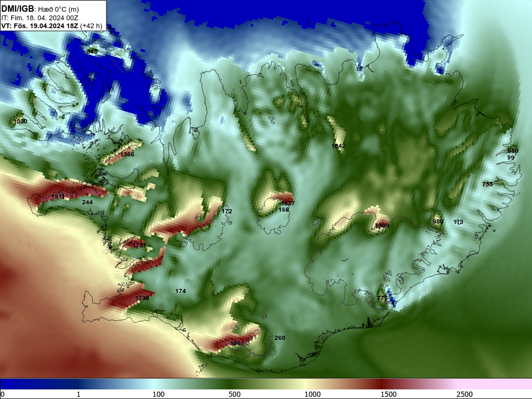
Task: Click the legend tick label 1500
Action: (x=388, y=394)
